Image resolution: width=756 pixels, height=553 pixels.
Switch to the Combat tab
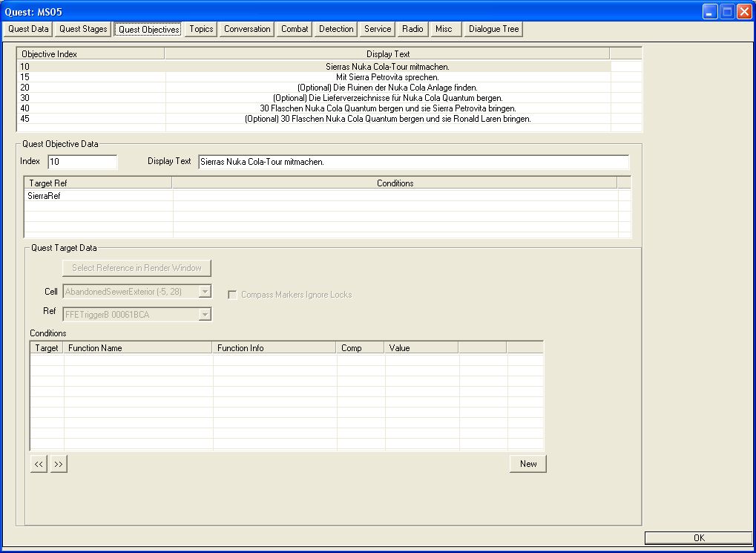coord(295,29)
